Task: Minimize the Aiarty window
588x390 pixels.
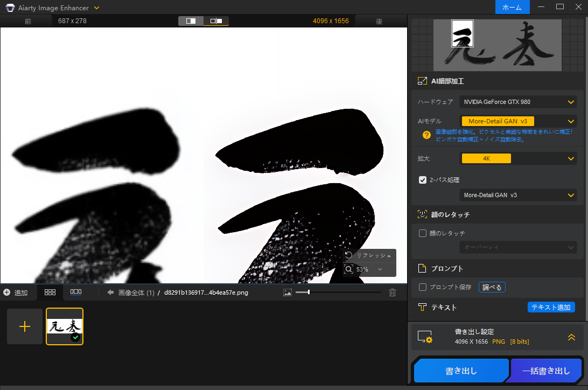Action: (x=541, y=7)
